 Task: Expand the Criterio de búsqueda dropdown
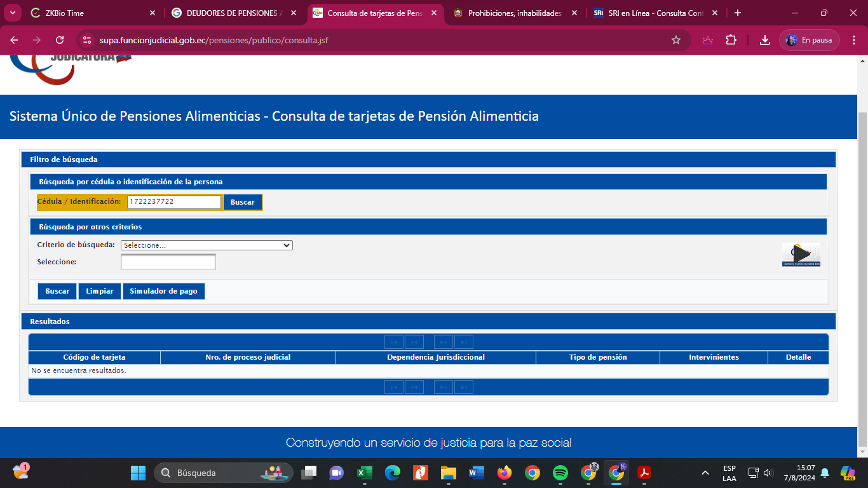(x=207, y=245)
